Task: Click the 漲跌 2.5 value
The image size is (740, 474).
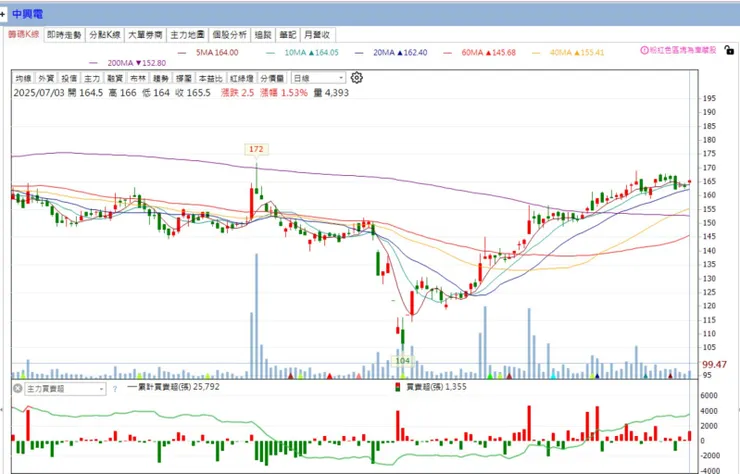Action: [x=237, y=93]
